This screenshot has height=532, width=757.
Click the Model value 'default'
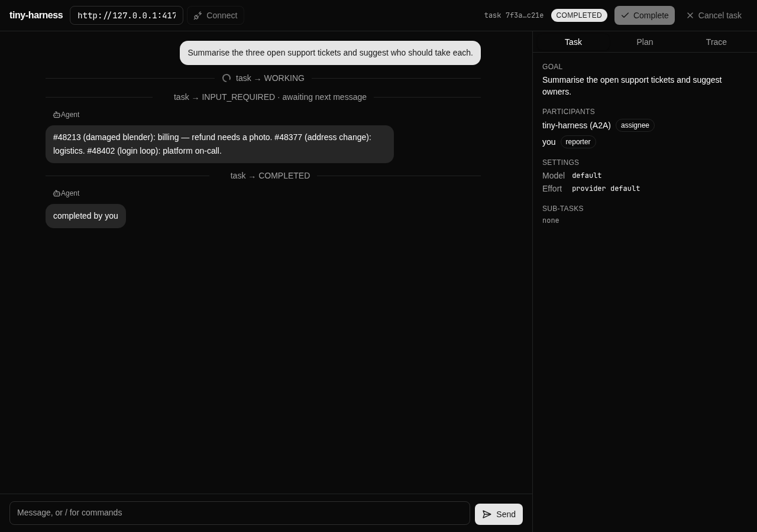click(x=587, y=176)
